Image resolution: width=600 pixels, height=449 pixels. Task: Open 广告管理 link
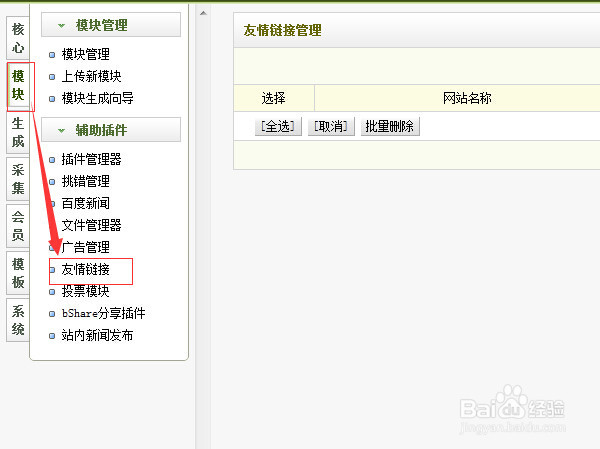tap(86, 247)
